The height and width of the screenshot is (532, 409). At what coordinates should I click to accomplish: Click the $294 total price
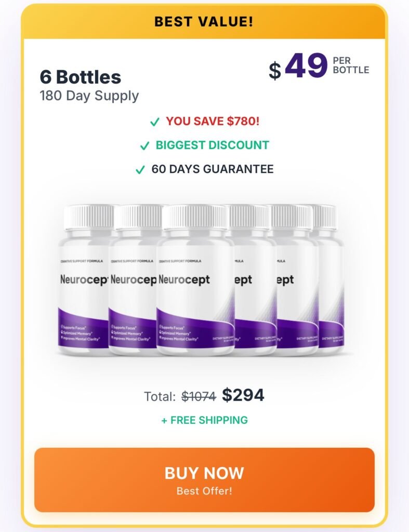coord(243,395)
